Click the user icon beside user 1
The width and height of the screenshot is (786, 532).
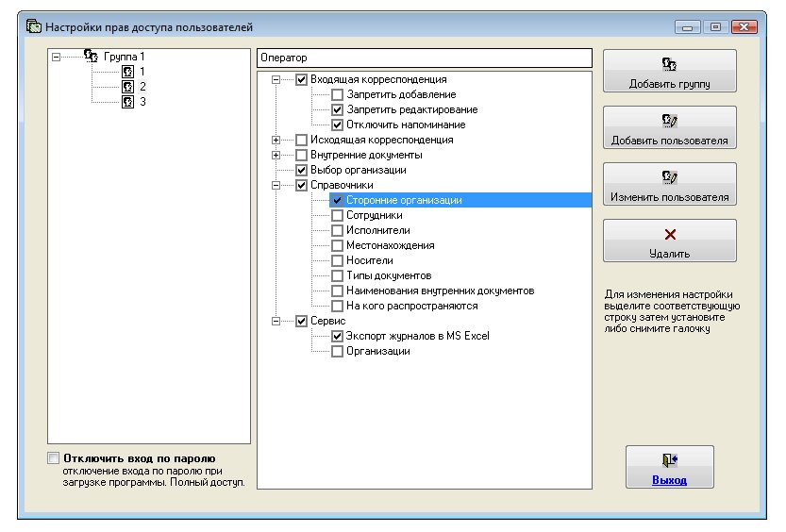point(127,72)
